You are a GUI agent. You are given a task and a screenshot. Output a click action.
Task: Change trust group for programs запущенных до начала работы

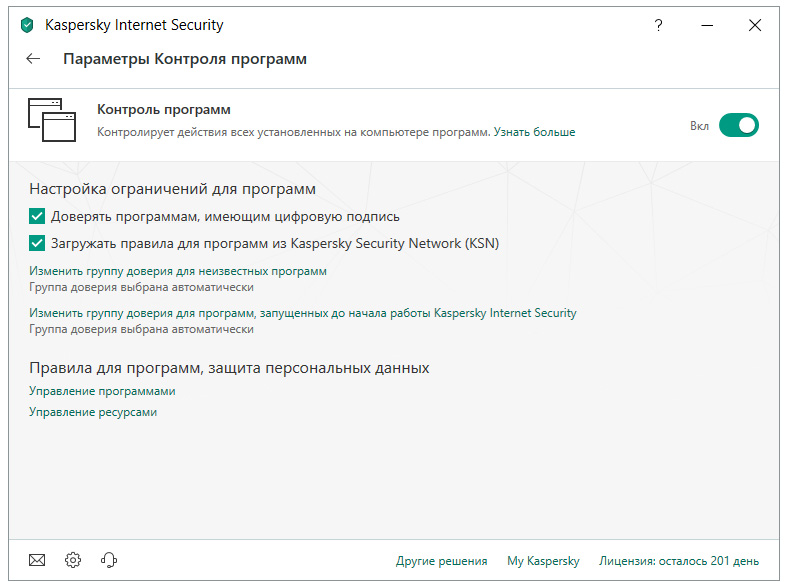[302, 313]
